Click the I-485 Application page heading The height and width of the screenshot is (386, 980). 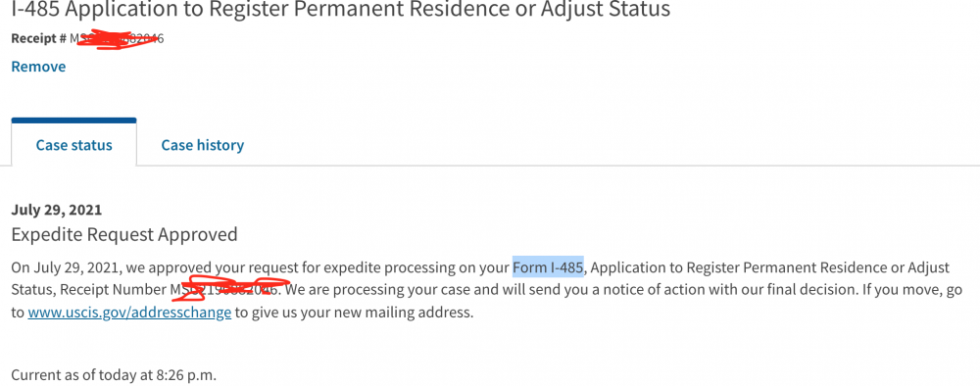[341, 9]
